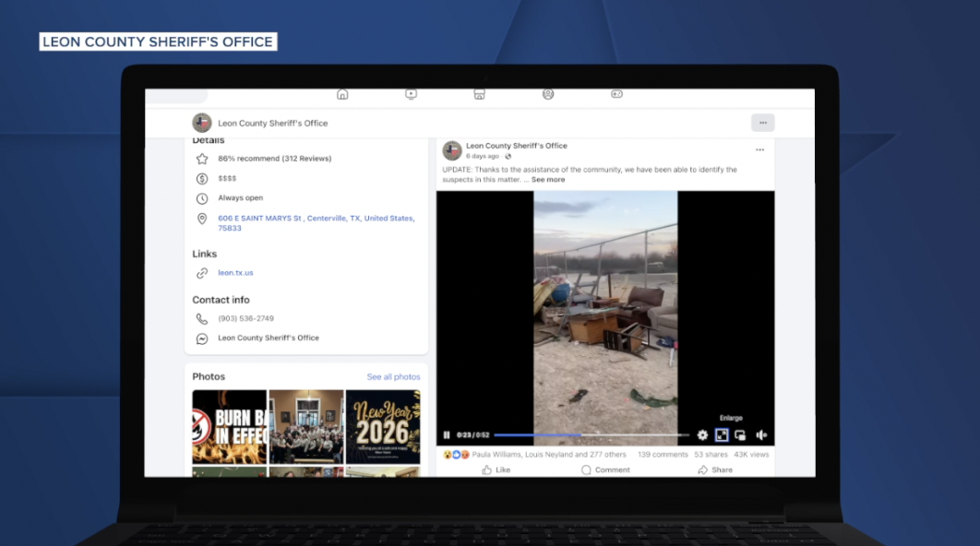The height and width of the screenshot is (546, 980).
Task: Open the Marketplace icon in top bar
Action: coord(479,94)
